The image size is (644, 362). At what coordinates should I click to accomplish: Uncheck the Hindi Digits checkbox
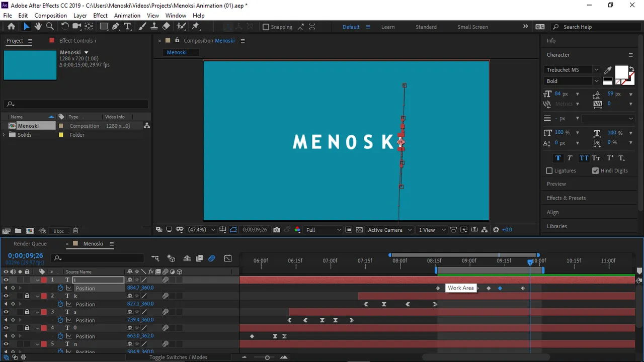[x=596, y=171]
